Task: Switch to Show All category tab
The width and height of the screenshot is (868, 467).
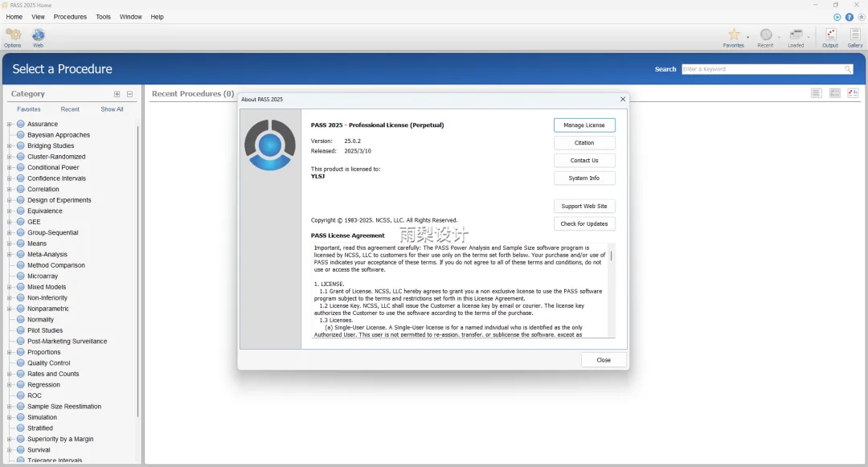Action: click(x=112, y=109)
